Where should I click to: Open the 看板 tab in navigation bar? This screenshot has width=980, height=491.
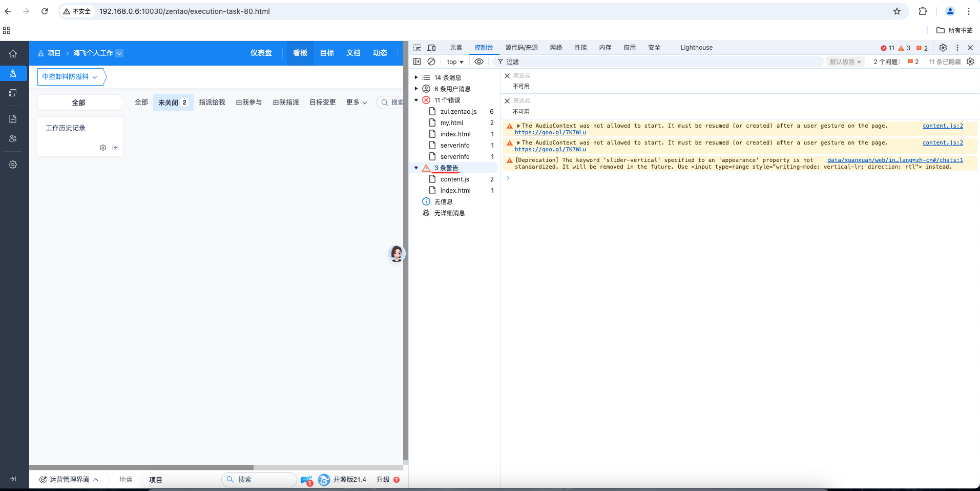pyautogui.click(x=300, y=53)
